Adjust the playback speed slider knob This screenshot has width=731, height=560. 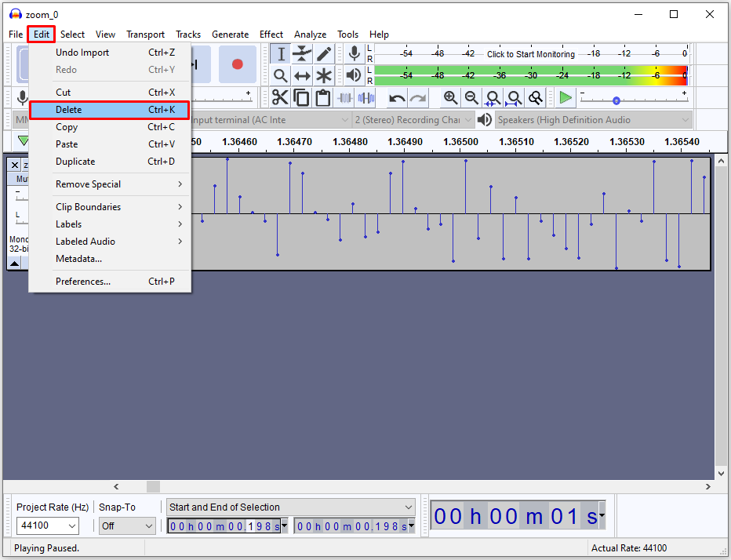[x=616, y=100]
